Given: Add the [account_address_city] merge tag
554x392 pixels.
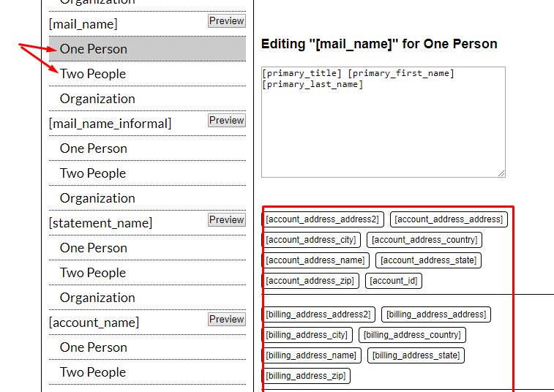Looking at the screenshot, I should point(311,240).
